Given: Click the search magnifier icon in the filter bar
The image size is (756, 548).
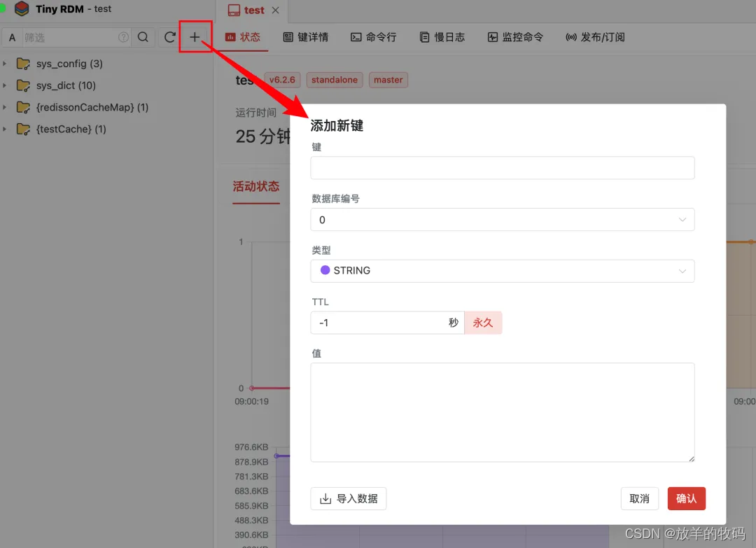Looking at the screenshot, I should [143, 37].
